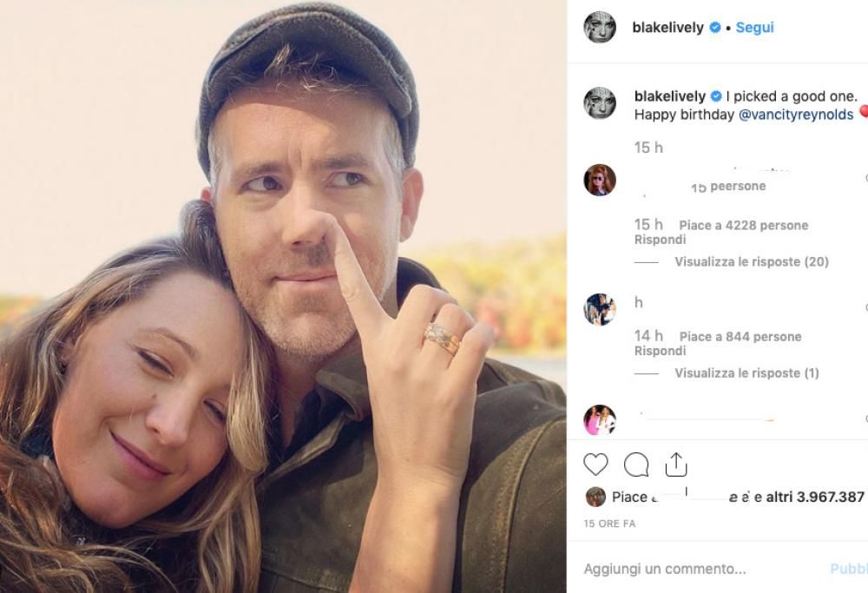Click Rispondi under the first comment

point(660,240)
